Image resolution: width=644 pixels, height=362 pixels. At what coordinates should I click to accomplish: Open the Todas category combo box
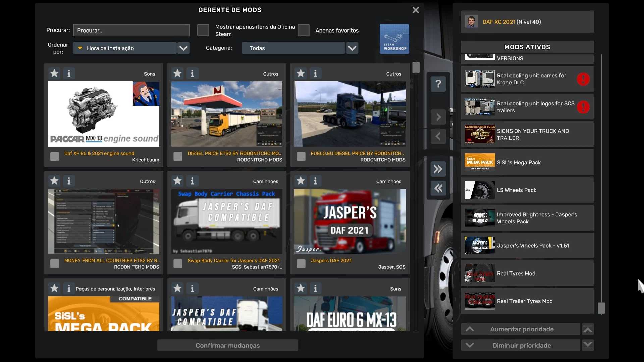click(293, 48)
